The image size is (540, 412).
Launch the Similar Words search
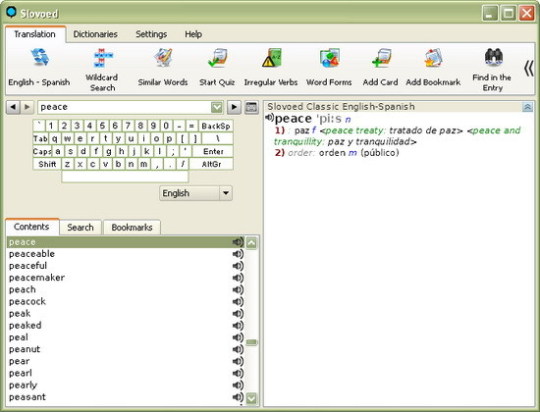[x=163, y=68]
